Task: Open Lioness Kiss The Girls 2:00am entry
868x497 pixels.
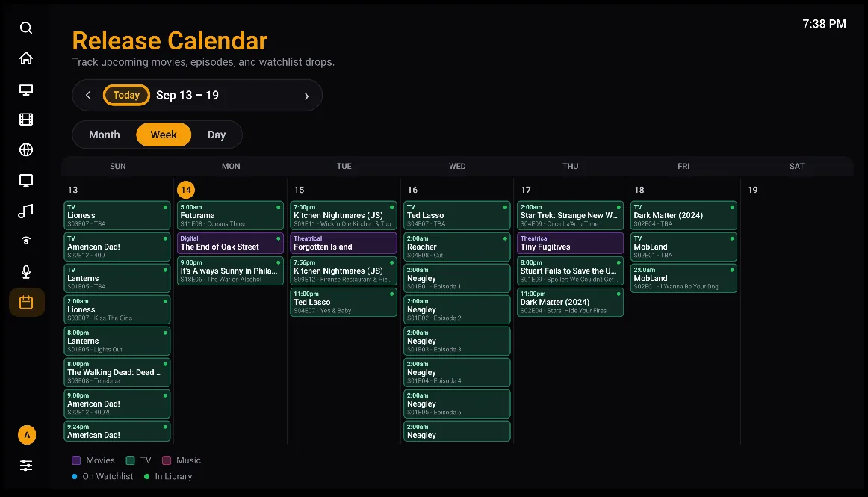Action: (x=117, y=309)
